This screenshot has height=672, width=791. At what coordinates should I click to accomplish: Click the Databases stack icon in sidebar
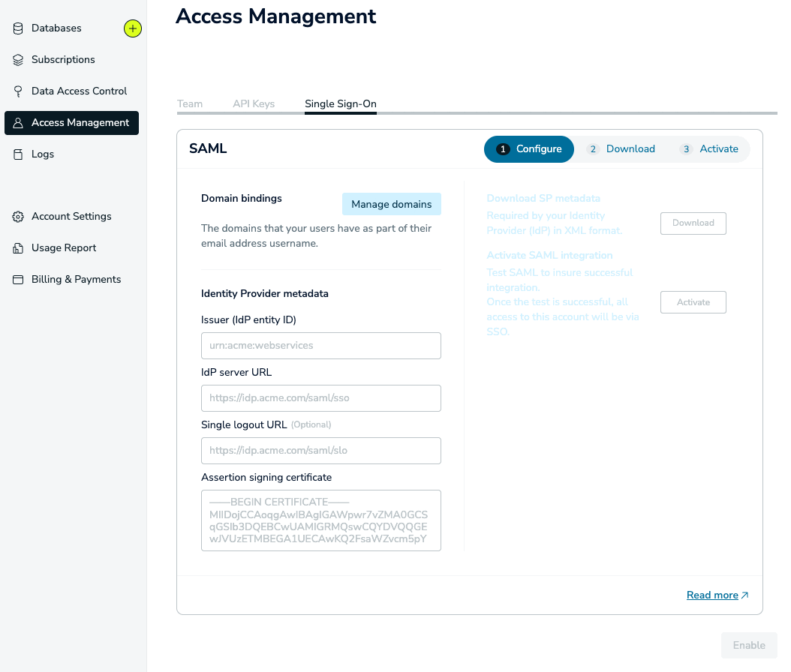(18, 28)
